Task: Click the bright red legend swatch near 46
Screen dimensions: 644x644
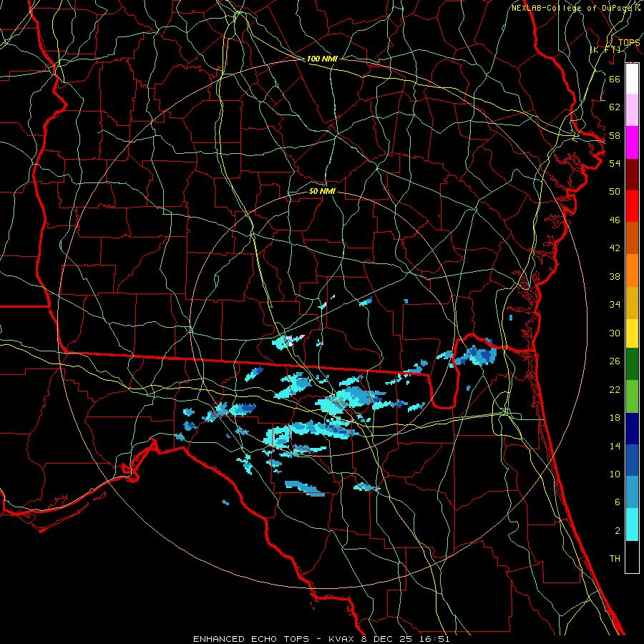Action: (x=632, y=206)
